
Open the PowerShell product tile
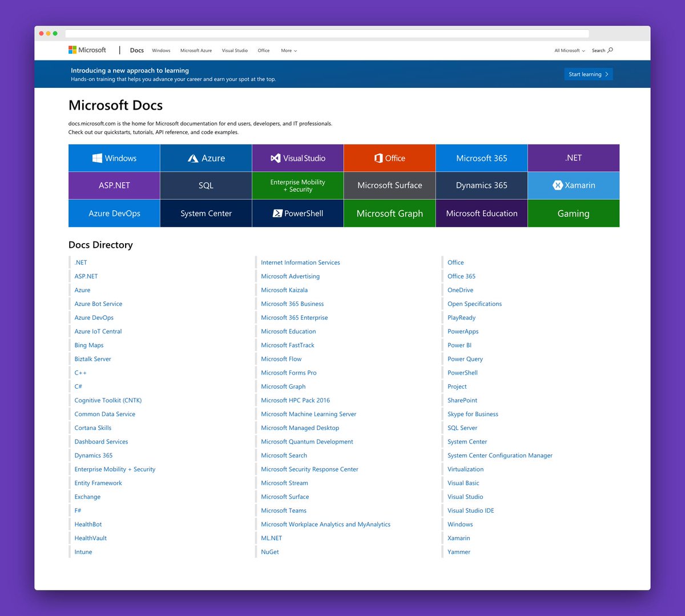298,214
